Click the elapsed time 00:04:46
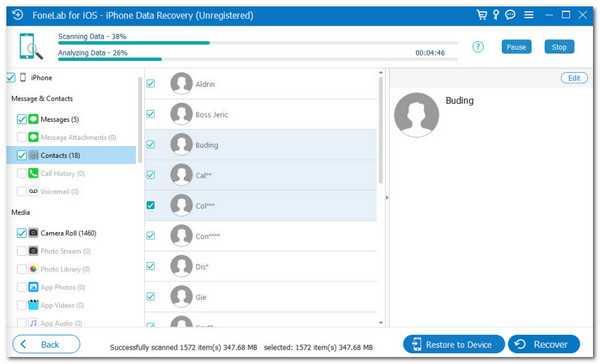600x364 pixels. point(430,53)
